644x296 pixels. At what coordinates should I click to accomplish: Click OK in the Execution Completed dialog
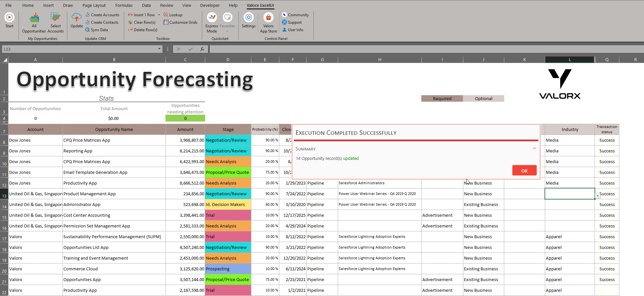[x=524, y=170]
